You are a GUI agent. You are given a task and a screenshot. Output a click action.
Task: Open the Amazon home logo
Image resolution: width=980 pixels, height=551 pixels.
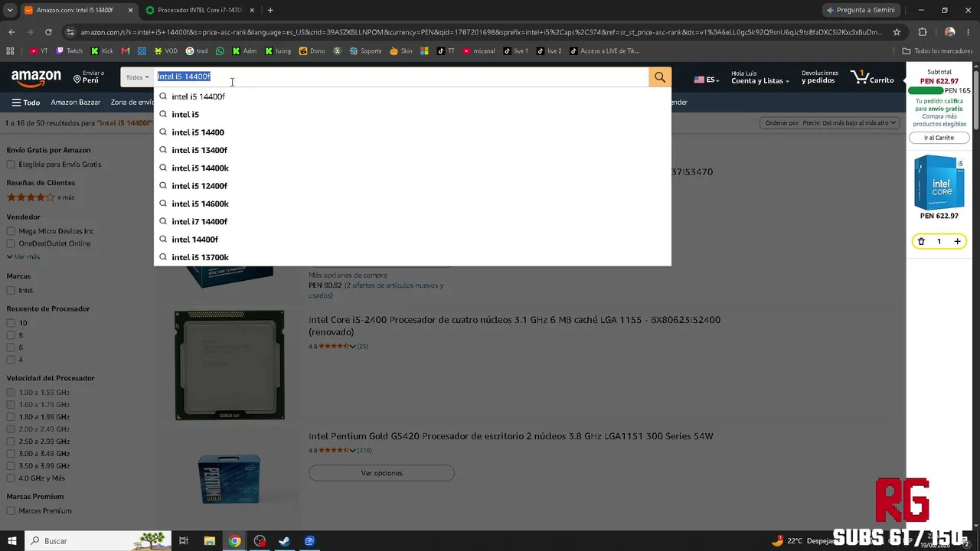pyautogui.click(x=36, y=78)
